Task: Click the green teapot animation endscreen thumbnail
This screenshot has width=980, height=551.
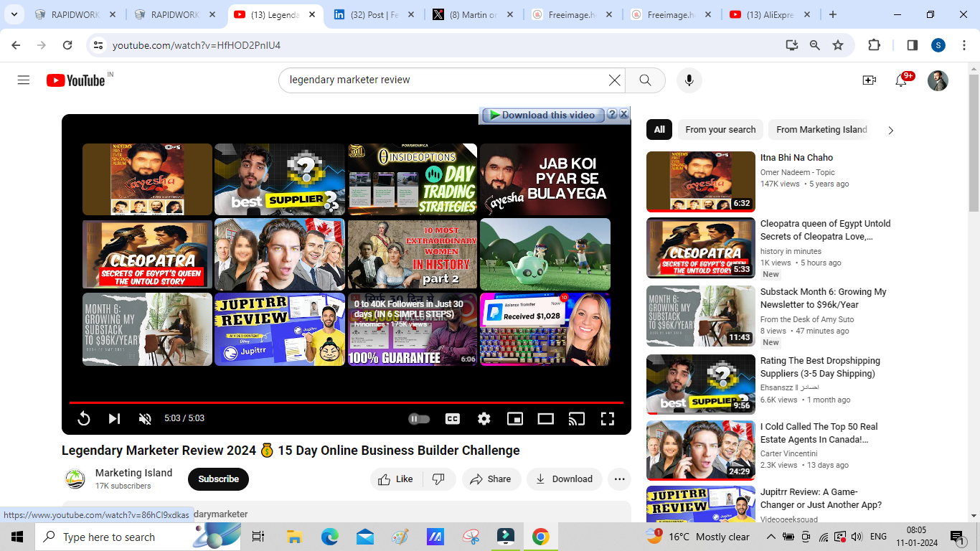Action: [545, 254]
